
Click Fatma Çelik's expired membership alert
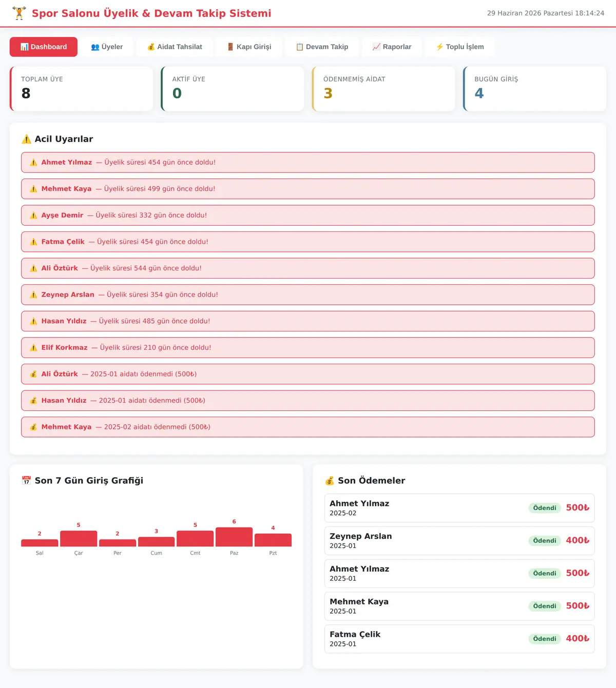coord(308,242)
